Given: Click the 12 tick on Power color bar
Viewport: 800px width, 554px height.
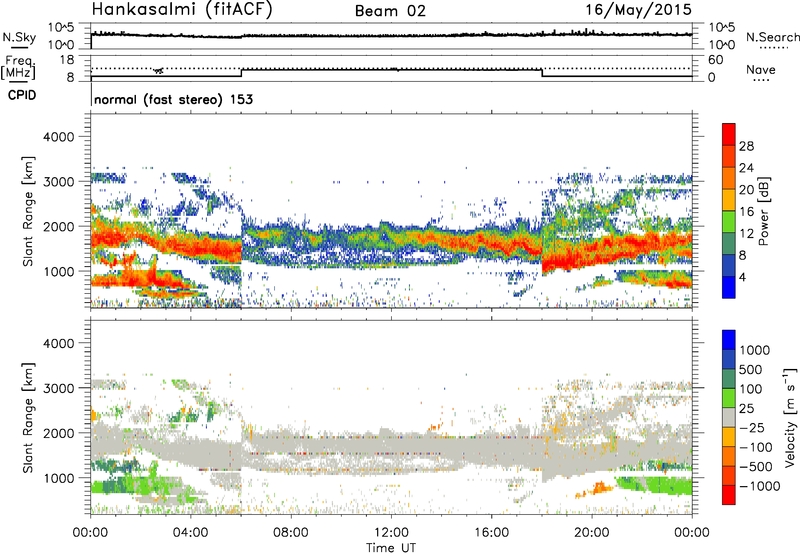Looking at the screenshot, I should (x=746, y=234).
